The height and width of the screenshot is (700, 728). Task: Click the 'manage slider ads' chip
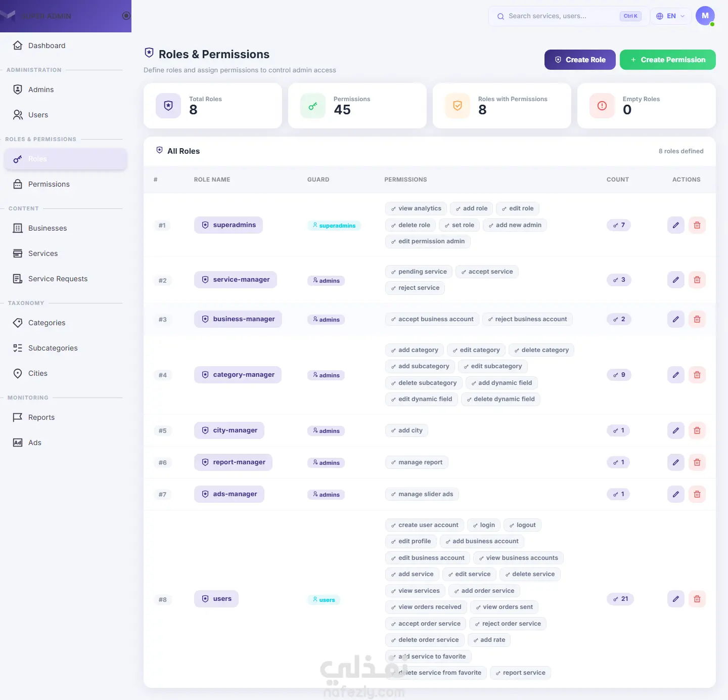pyautogui.click(x=422, y=494)
